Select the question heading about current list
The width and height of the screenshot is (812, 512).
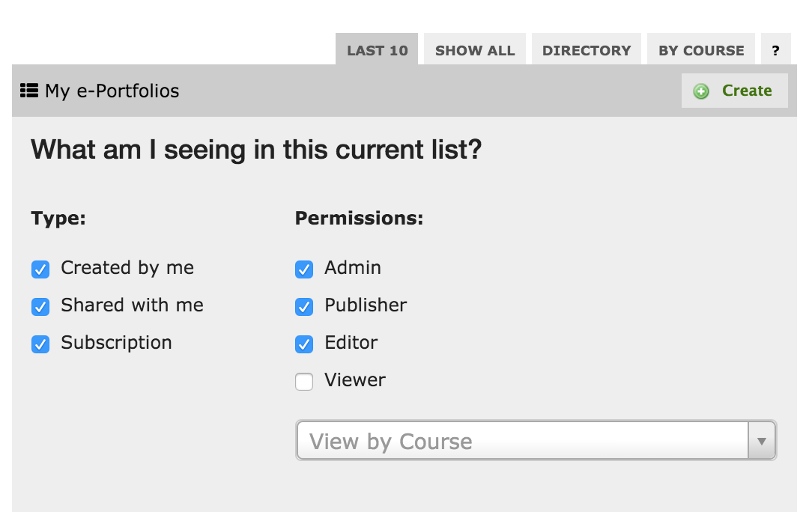tap(257, 150)
